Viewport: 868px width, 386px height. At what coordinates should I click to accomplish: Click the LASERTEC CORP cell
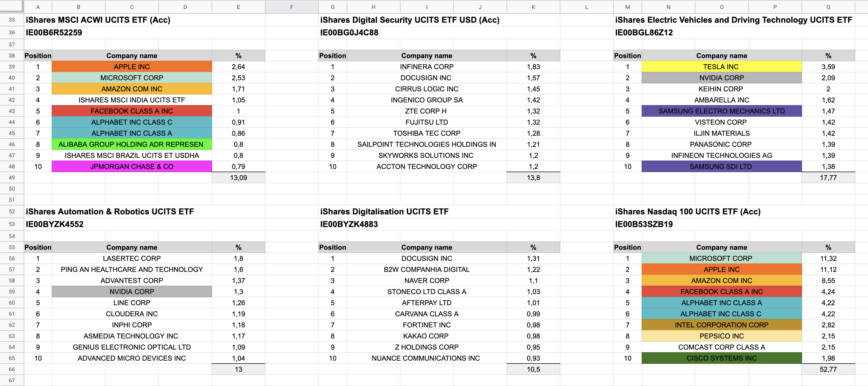132,258
